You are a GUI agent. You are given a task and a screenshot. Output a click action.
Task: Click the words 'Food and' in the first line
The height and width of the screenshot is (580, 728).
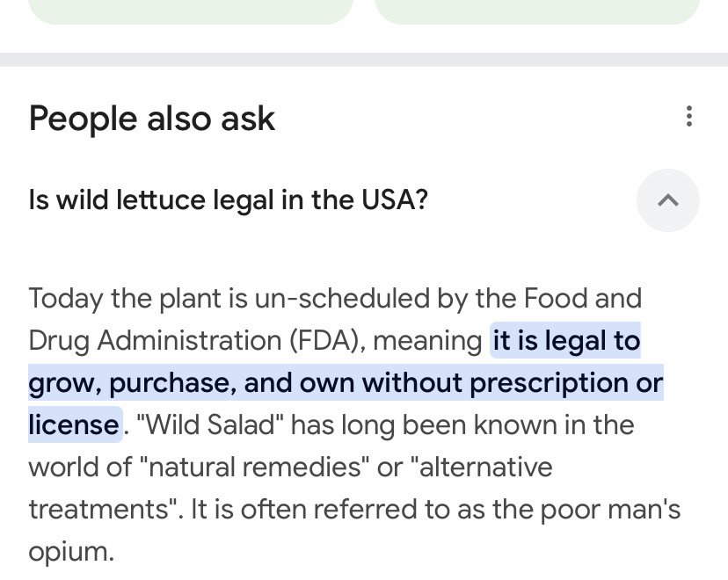click(583, 299)
